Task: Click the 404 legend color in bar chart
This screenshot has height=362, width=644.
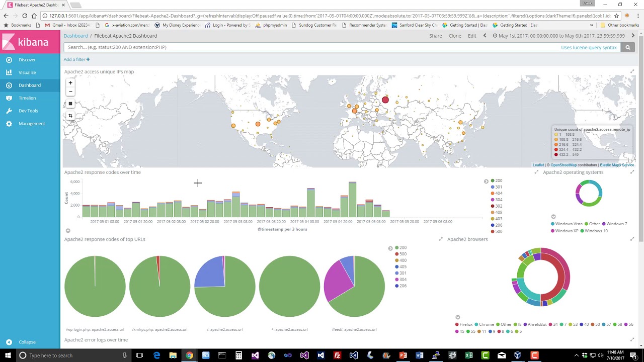Action: pos(493,194)
